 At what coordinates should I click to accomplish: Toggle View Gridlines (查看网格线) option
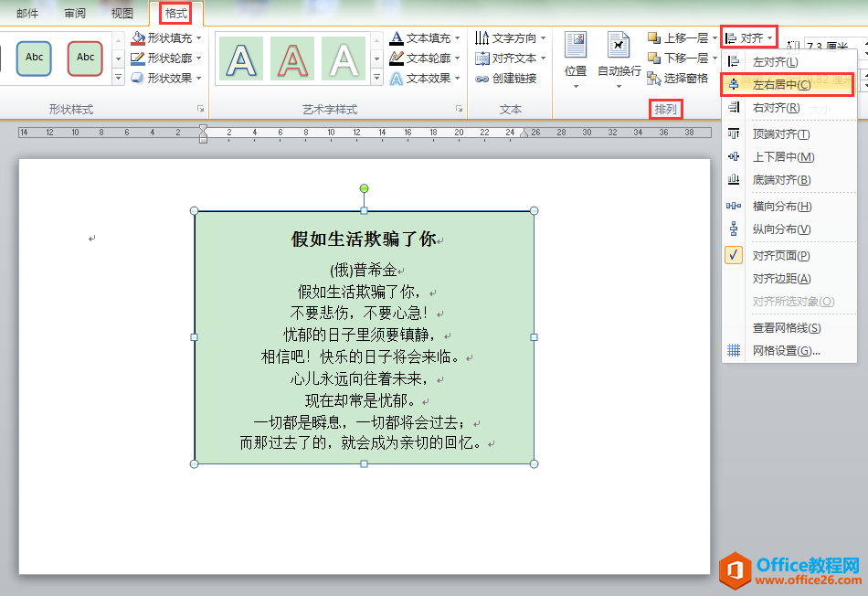786,328
